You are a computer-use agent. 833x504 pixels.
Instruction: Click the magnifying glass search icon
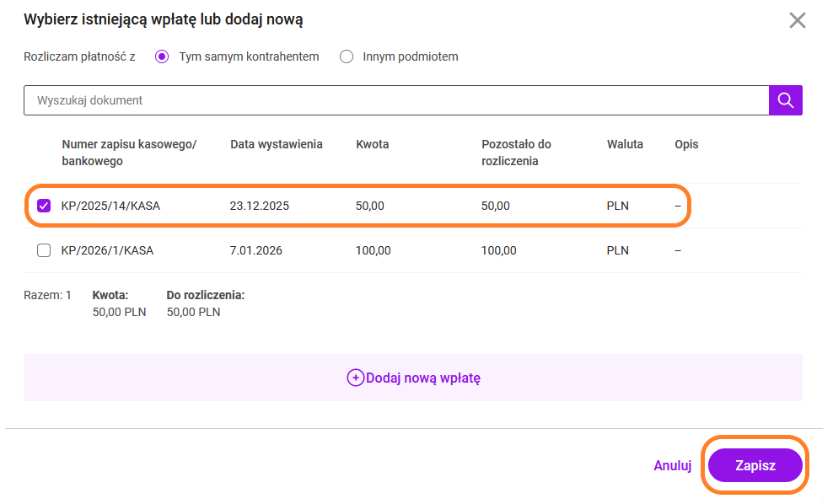[785, 100]
